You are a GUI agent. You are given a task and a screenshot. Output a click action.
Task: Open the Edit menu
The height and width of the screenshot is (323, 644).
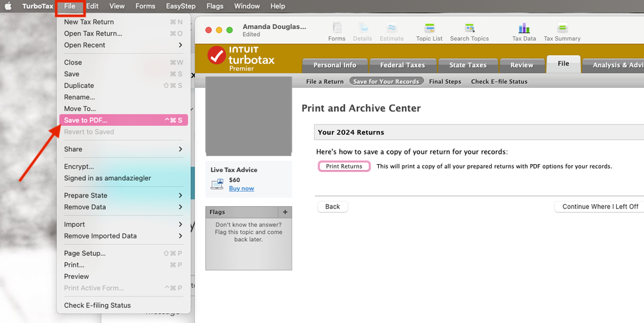point(92,6)
